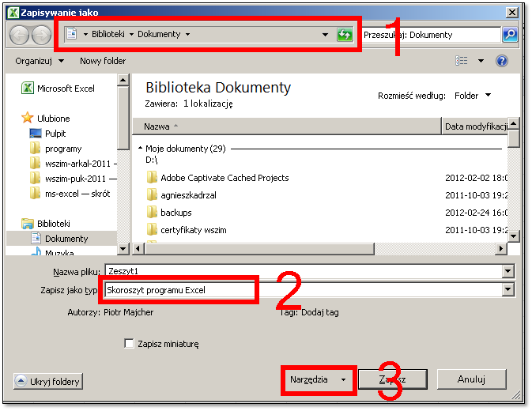Open the help question mark icon
The height and width of the screenshot is (411, 532).
point(501,61)
